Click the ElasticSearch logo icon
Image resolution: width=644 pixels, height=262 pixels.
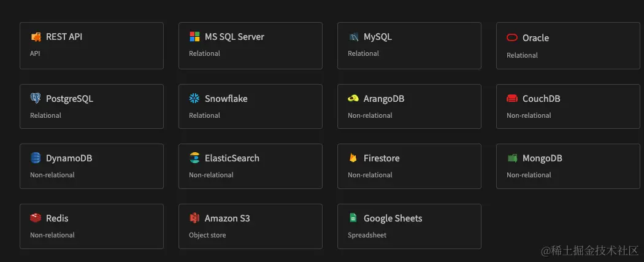click(194, 158)
